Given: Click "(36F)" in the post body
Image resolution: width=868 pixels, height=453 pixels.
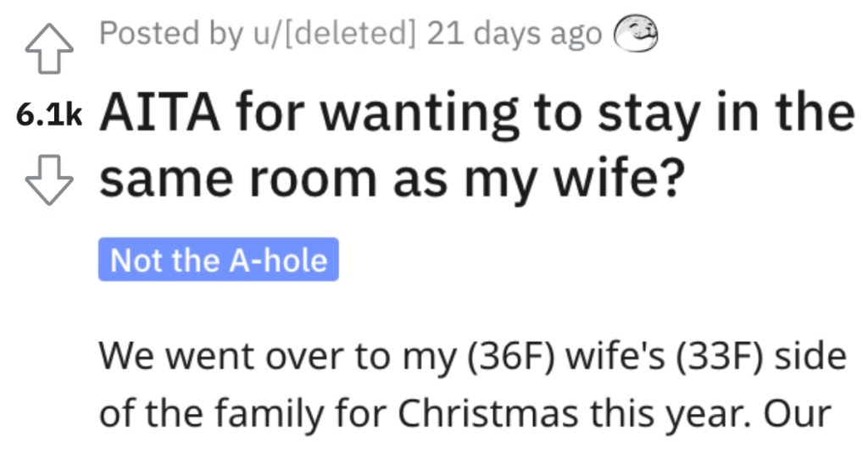Looking at the screenshot, I should [511, 356].
